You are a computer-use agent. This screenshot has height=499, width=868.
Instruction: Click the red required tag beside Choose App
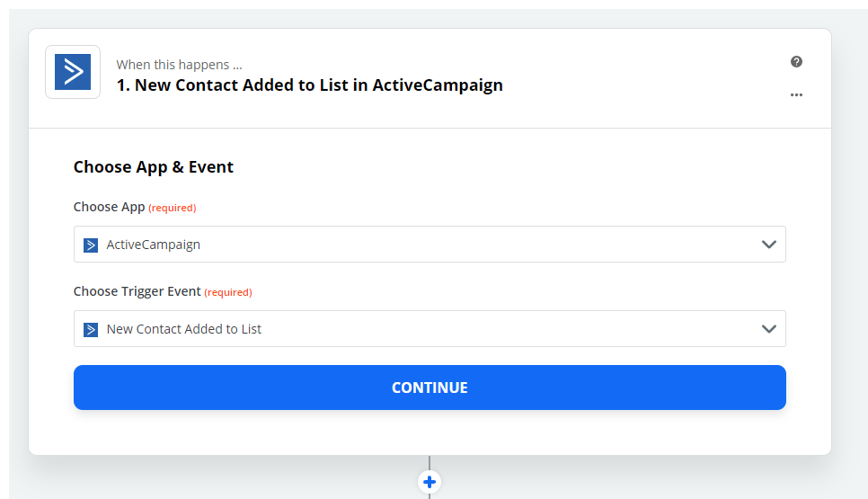(173, 209)
